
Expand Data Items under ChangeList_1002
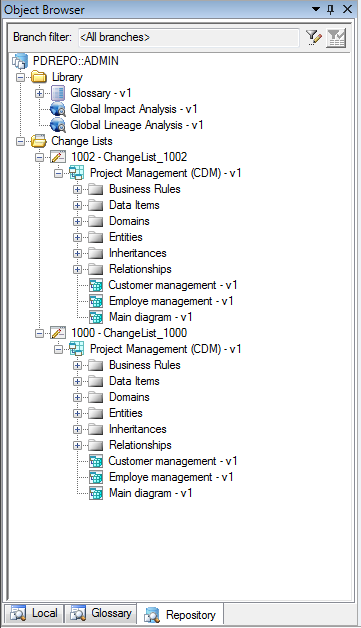(x=78, y=205)
